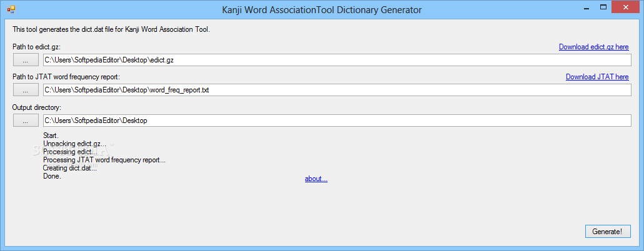
Task: Open the Download edict.gz here link
Action: pos(593,47)
